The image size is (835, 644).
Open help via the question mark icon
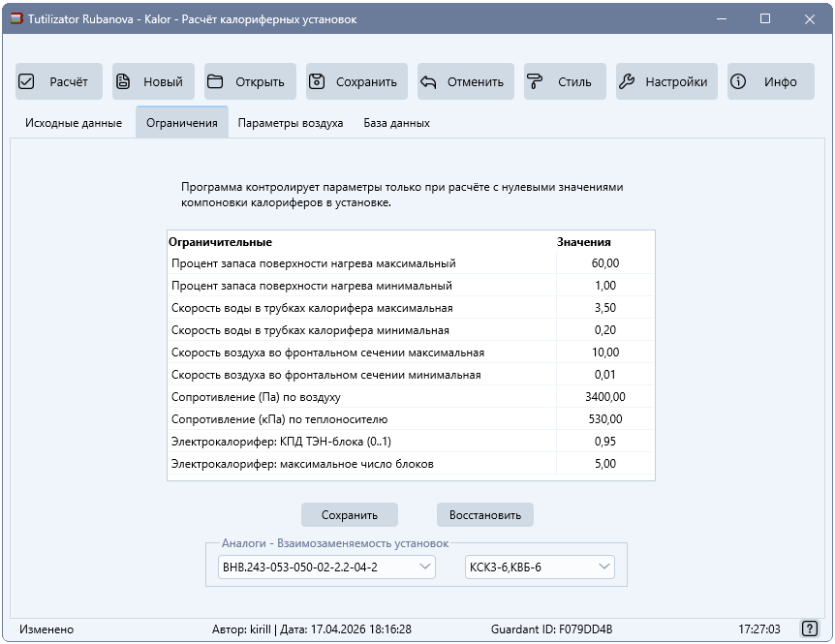click(x=810, y=629)
